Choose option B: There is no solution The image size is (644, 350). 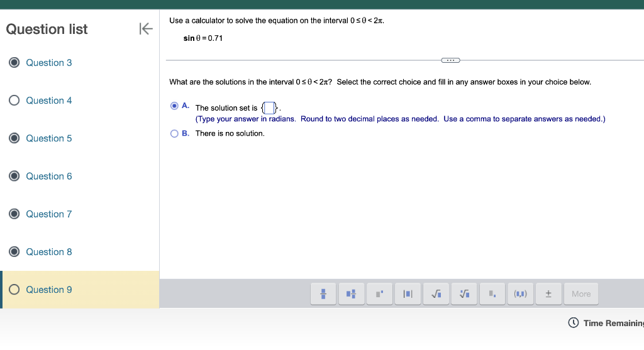pos(174,133)
